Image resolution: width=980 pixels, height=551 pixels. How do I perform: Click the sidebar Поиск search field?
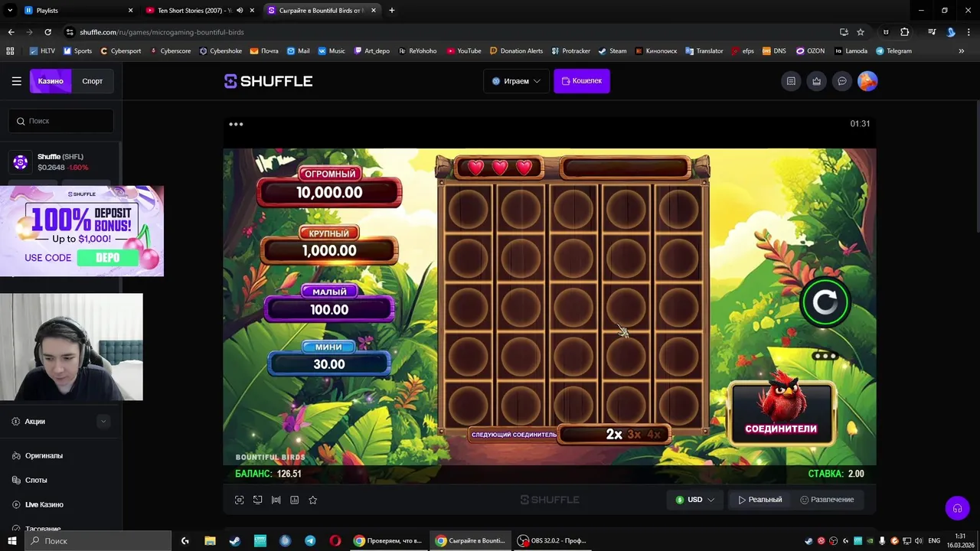pyautogui.click(x=61, y=121)
